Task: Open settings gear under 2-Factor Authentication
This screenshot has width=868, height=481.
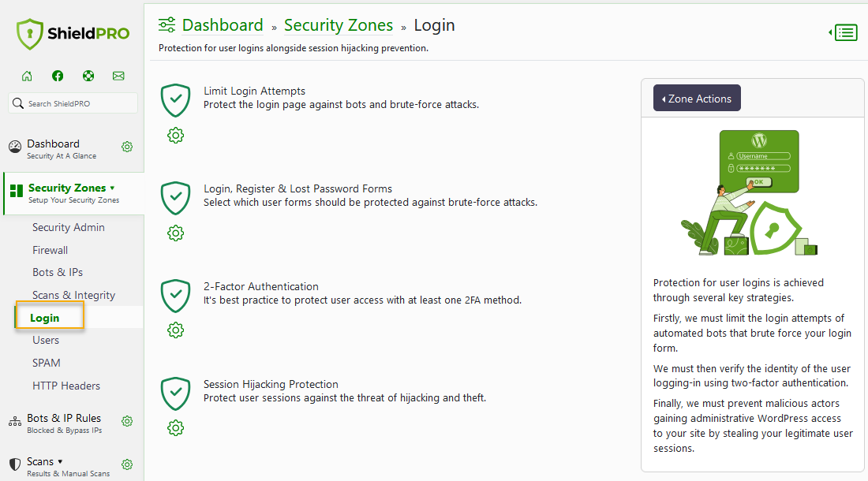Action: tap(175, 330)
